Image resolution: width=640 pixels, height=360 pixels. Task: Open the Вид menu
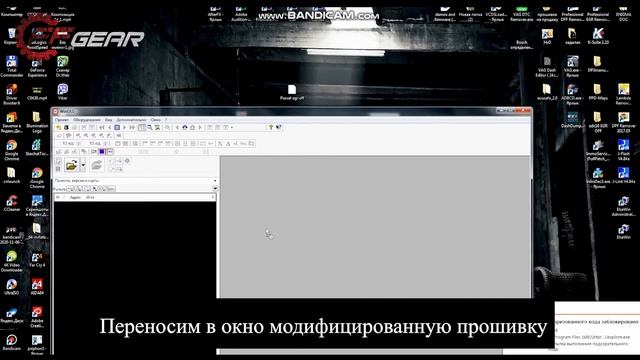coord(108,120)
